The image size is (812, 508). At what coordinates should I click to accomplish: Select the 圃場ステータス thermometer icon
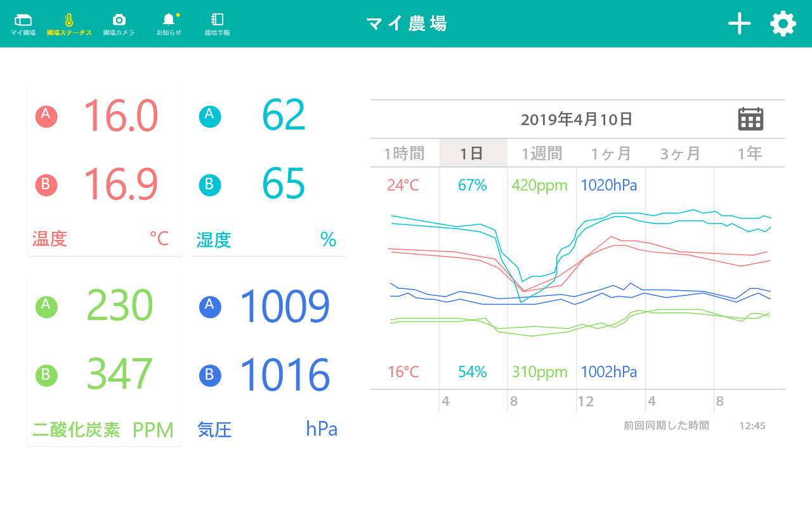click(x=69, y=20)
